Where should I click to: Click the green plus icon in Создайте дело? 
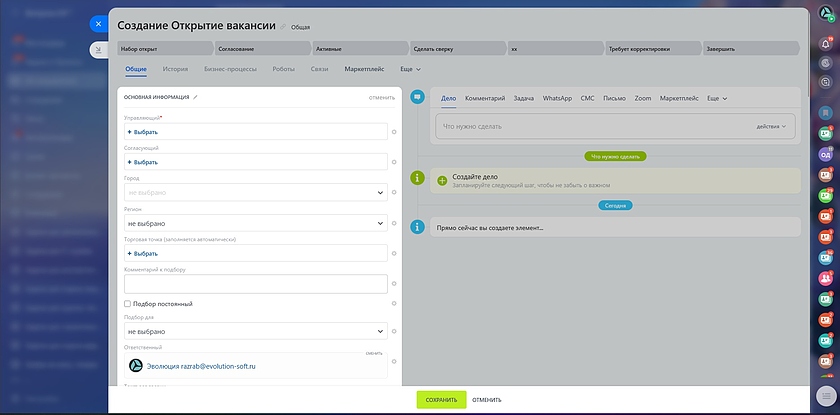pyautogui.click(x=442, y=180)
